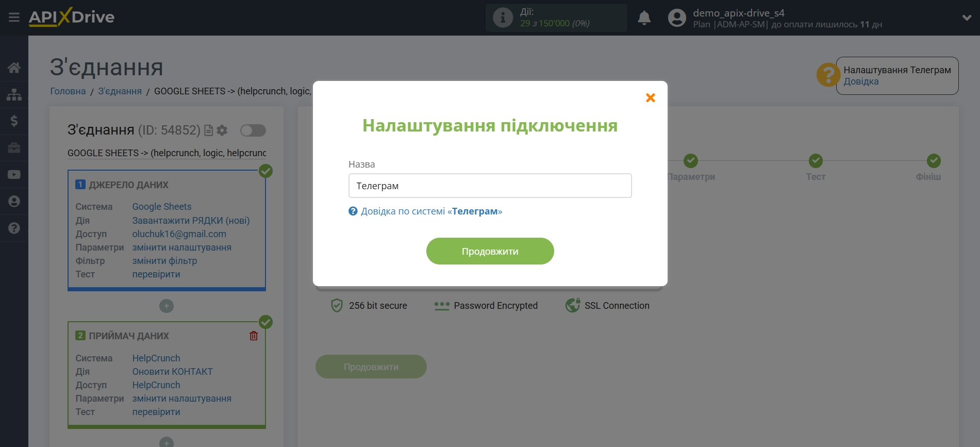Click receiver змінити налаштування link
The width and height of the screenshot is (980, 447).
(181, 399)
